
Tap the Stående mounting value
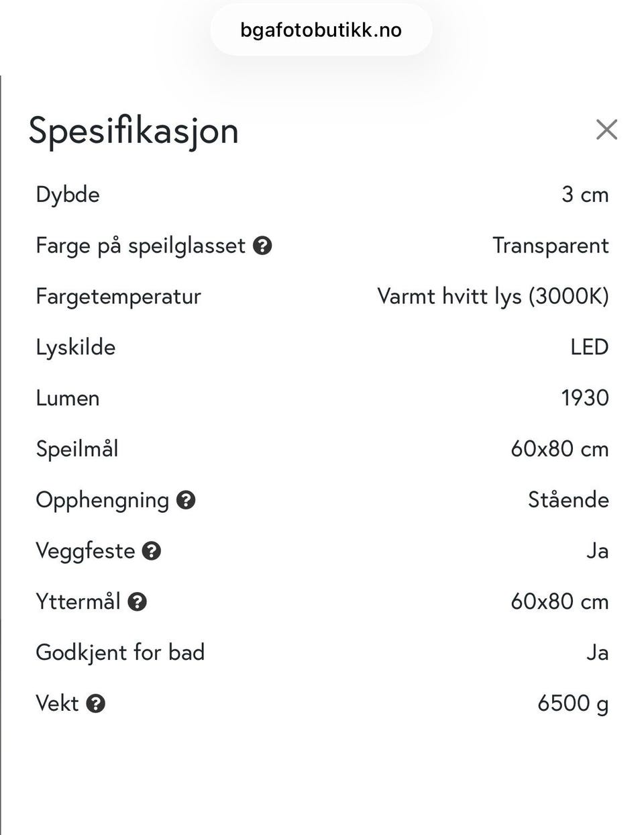click(x=568, y=500)
